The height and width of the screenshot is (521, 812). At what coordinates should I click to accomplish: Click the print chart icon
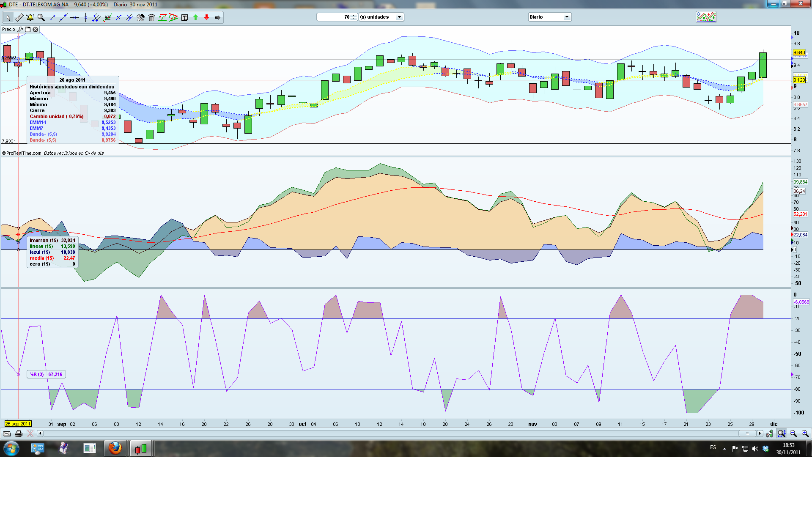point(18,433)
